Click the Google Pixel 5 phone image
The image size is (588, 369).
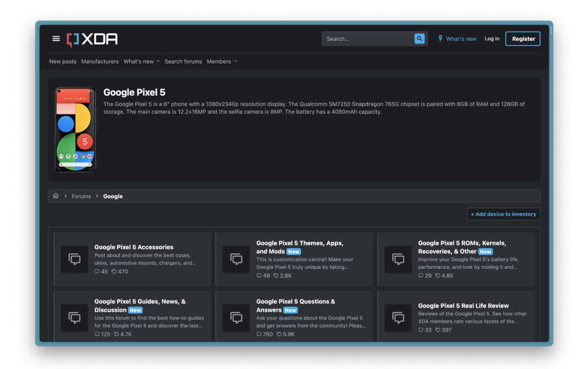(75, 130)
